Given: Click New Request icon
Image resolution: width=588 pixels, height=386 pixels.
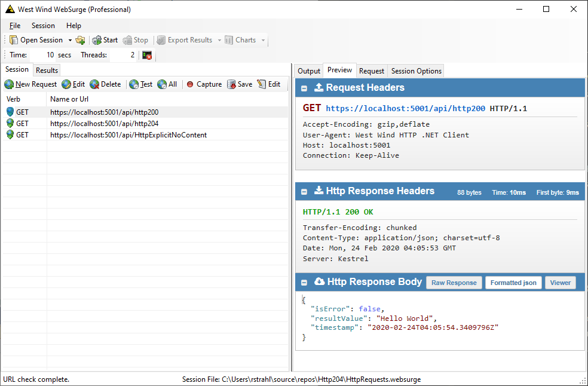Looking at the screenshot, I should (10, 84).
